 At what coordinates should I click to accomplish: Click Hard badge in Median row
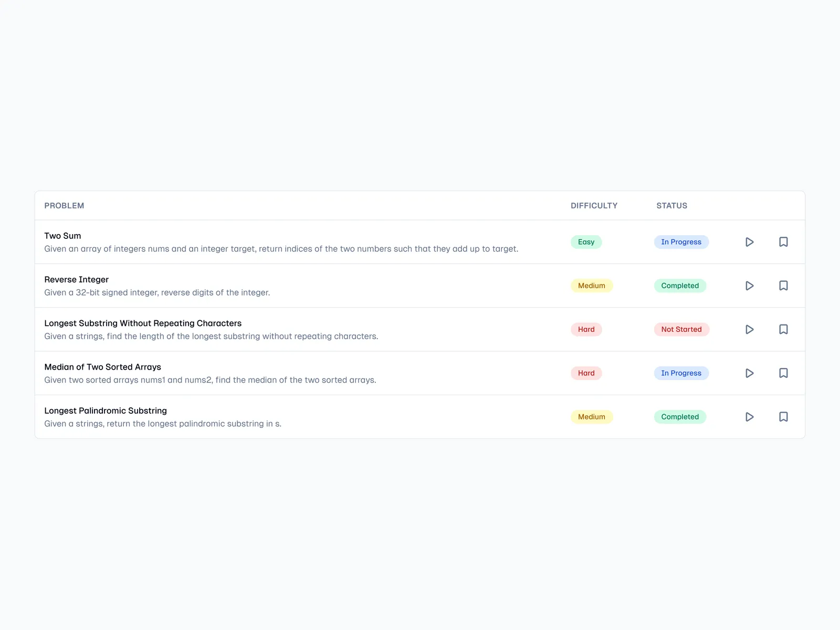pos(586,373)
